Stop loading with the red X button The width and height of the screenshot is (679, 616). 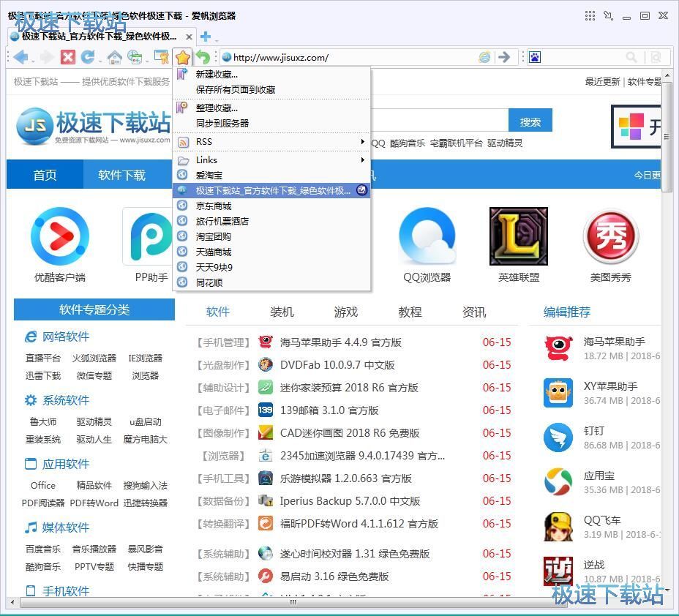click(x=67, y=57)
